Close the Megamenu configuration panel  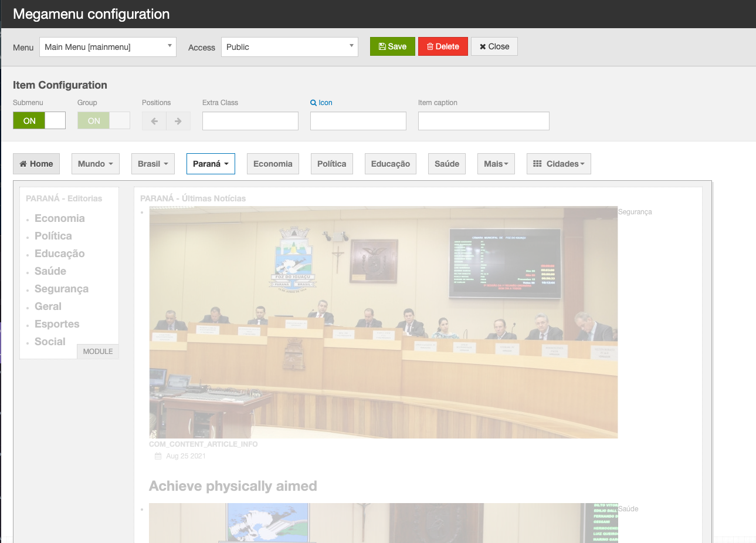tap(494, 46)
